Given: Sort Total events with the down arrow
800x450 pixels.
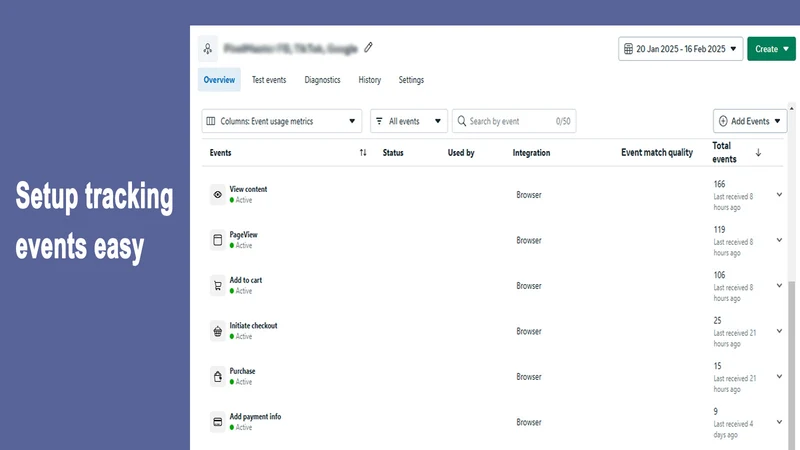Looking at the screenshot, I should tap(758, 153).
